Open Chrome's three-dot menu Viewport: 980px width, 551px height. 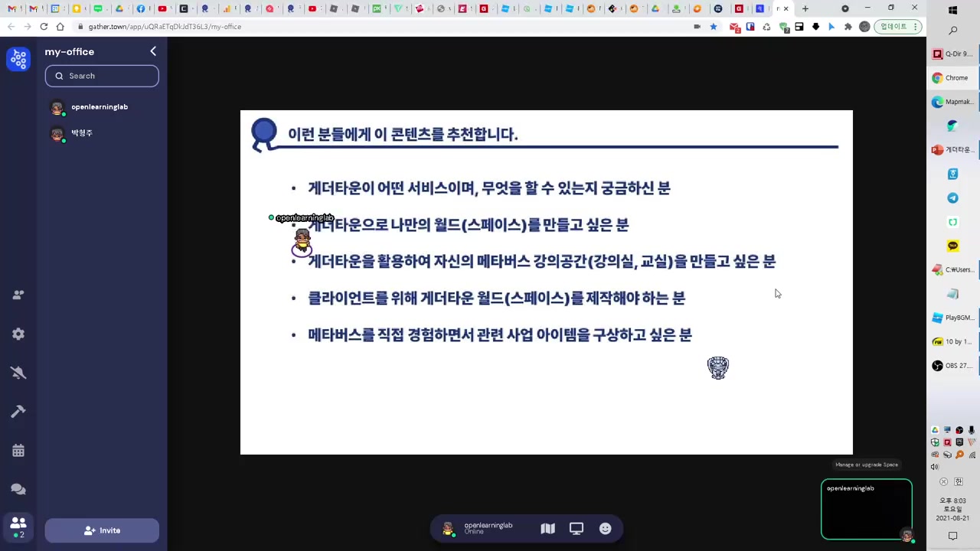(916, 27)
